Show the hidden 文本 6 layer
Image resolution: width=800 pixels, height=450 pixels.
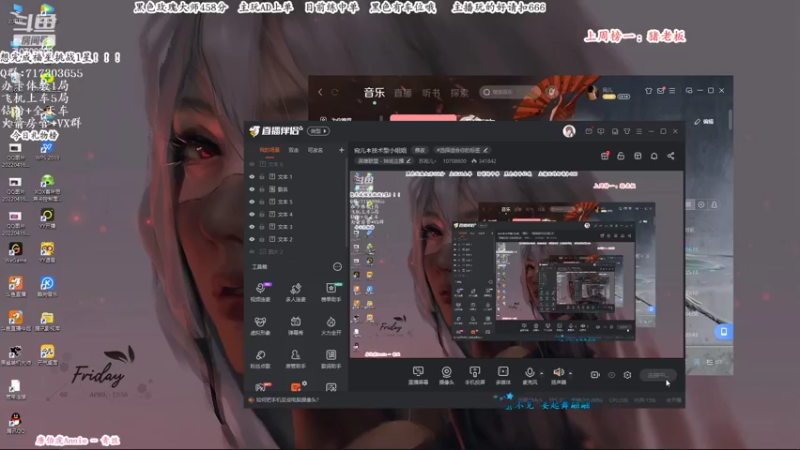pyautogui.click(x=252, y=164)
